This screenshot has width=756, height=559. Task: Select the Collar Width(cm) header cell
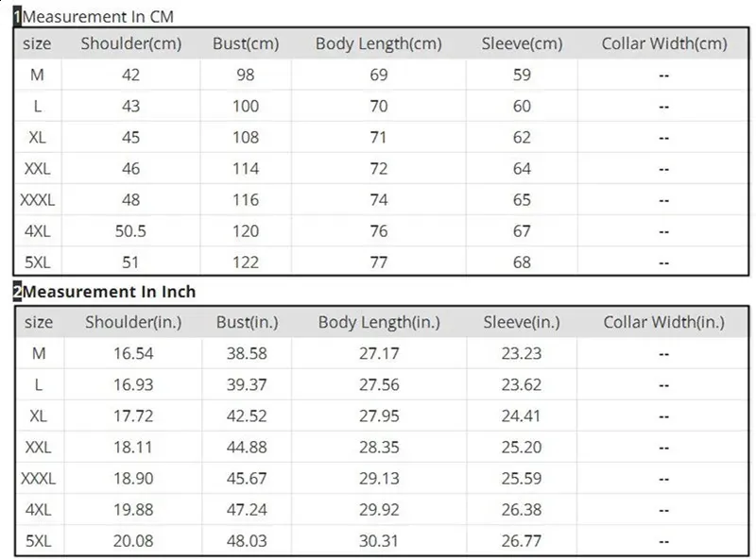pyautogui.click(x=664, y=43)
